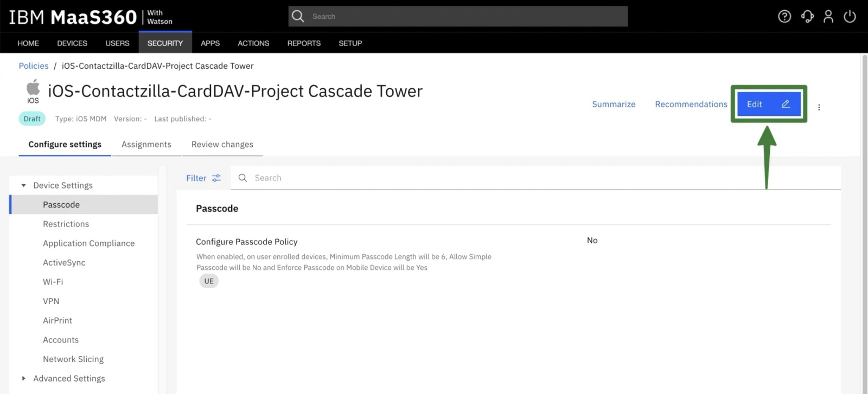Open the SETUP menu
This screenshot has height=394, width=868.
(350, 43)
